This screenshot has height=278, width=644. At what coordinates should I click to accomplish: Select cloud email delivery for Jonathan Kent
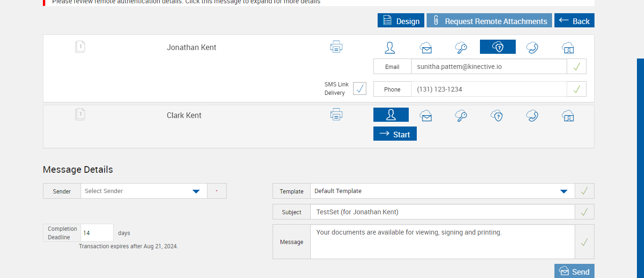(x=426, y=47)
